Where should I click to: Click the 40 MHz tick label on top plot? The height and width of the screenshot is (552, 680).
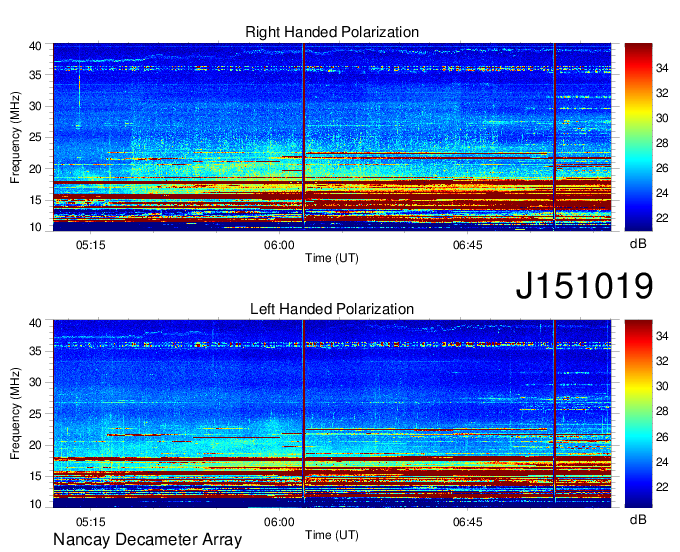tap(35, 46)
